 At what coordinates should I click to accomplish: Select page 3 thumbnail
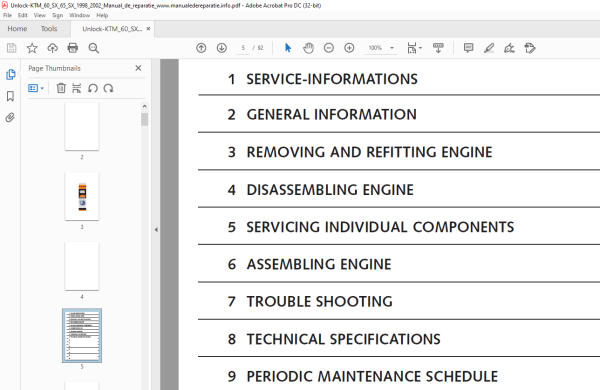(x=82, y=196)
